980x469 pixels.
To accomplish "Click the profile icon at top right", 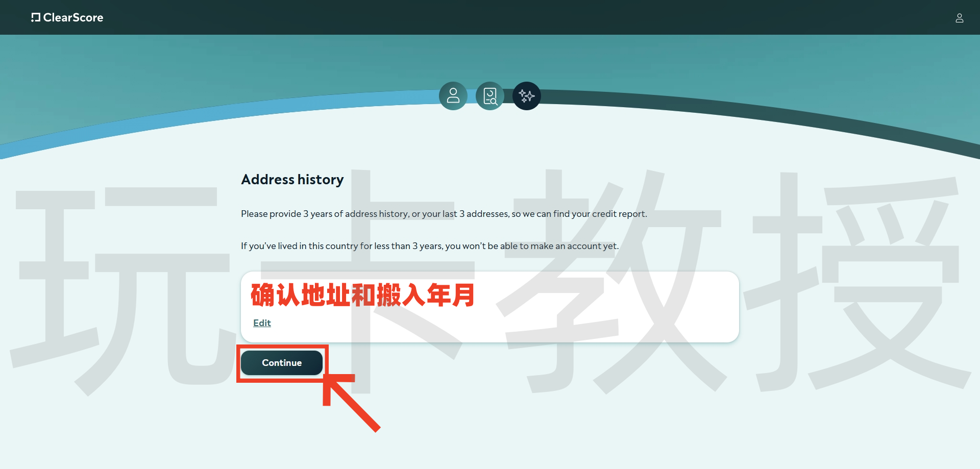I will pos(960,18).
